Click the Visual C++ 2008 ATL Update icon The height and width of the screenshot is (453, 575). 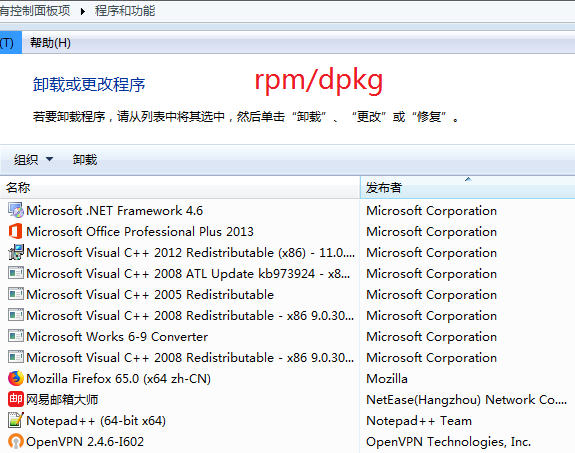pyautogui.click(x=16, y=273)
